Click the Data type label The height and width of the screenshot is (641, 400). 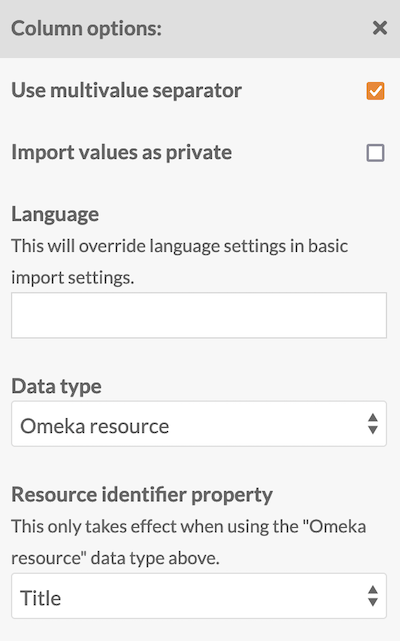pos(56,386)
